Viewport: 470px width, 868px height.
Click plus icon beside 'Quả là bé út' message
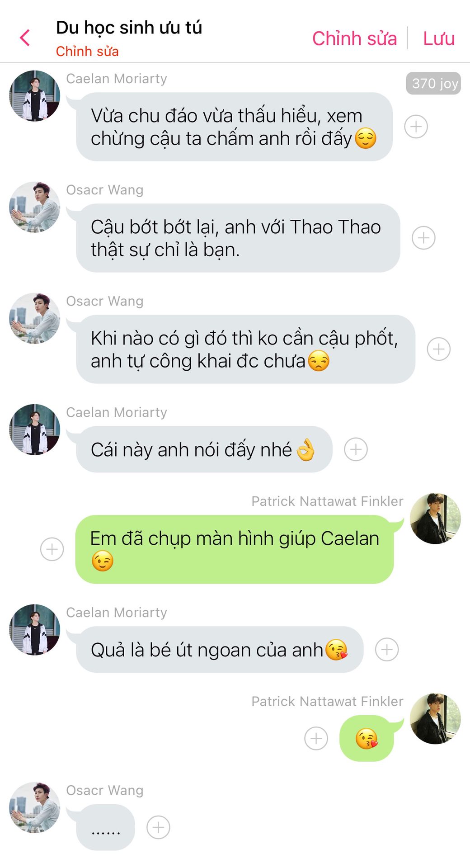pos(387,650)
